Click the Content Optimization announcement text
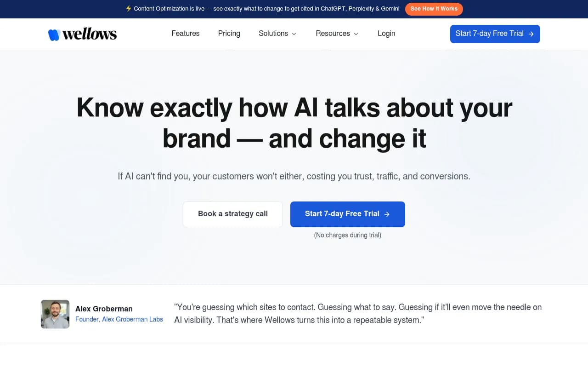This screenshot has height=368, width=588. (x=266, y=9)
